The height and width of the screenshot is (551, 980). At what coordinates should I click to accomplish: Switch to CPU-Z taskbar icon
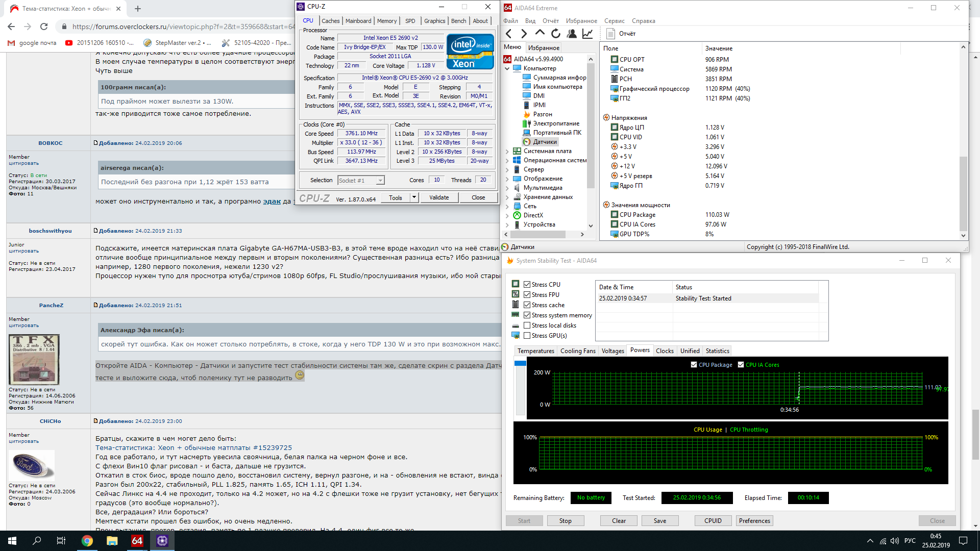point(162,541)
